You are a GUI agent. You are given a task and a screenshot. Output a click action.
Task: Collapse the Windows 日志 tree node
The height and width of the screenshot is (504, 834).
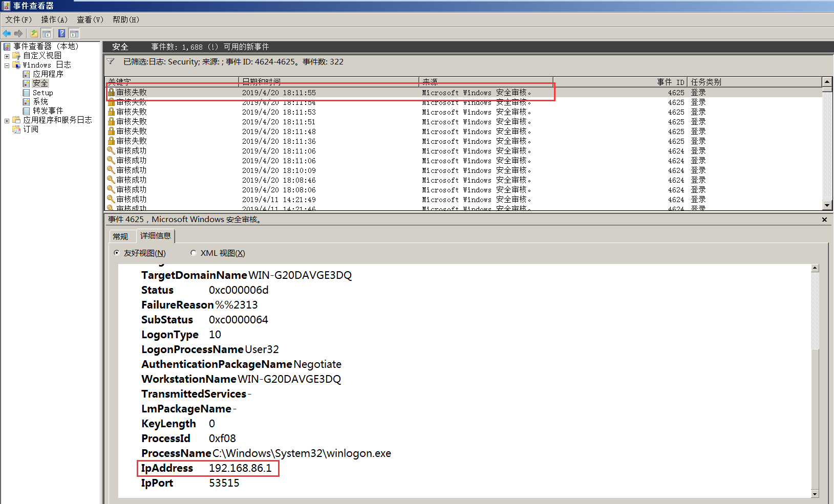pyautogui.click(x=7, y=65)
